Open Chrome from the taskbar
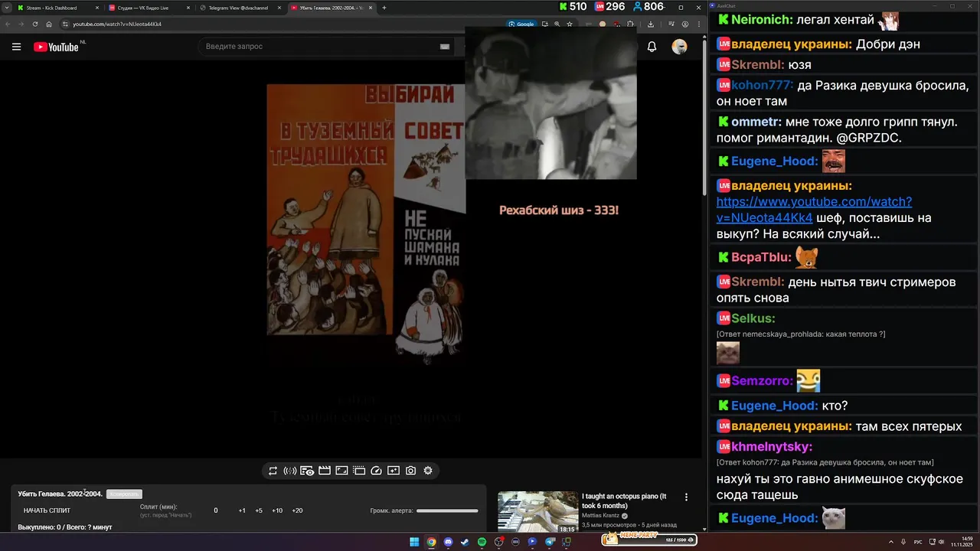Viewport: 980px width, 551px height. click(431, 542)
